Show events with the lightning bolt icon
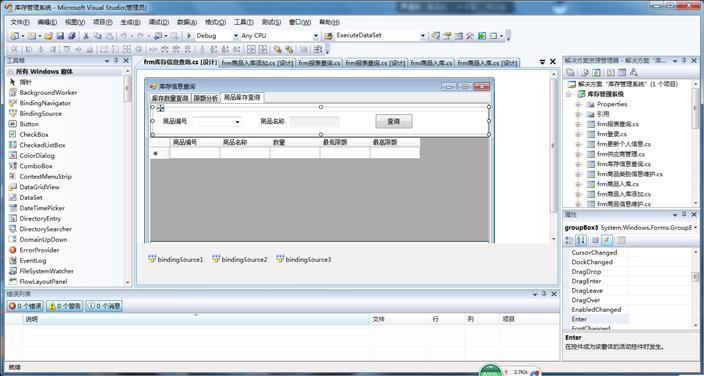Viewport: 704px width, 376px height. coord(607,240)
